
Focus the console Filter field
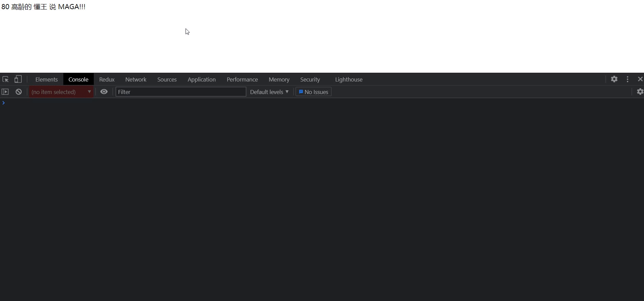tap(181, 92)
